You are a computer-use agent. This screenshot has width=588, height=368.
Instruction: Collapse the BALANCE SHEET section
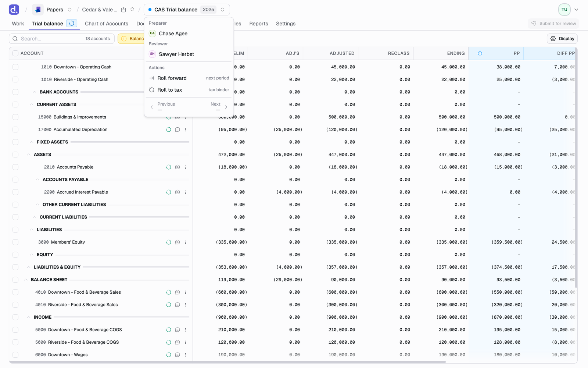tap(26, 280)
